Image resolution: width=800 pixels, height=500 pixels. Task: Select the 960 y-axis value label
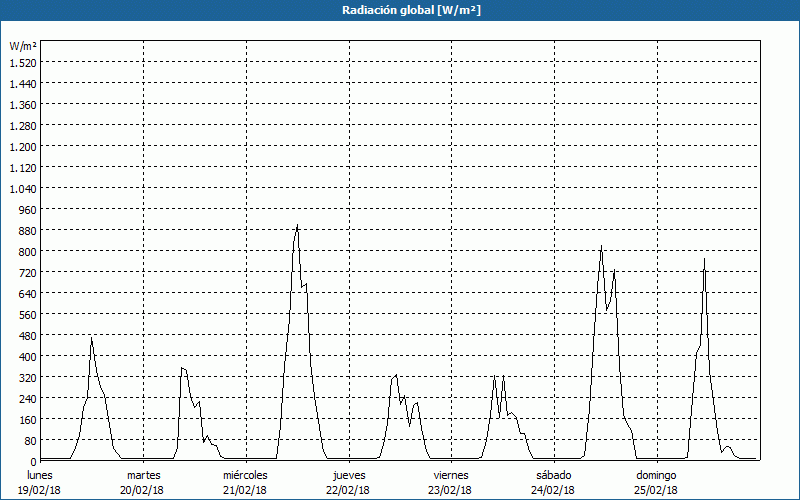(27, 209)
